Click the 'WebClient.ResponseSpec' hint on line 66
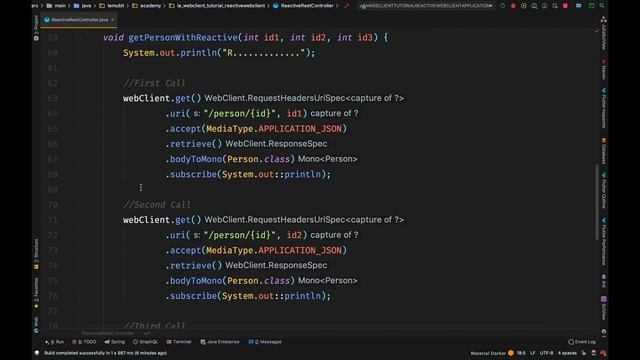The height and width of the screenshot is (360, 640). point(276,144)
